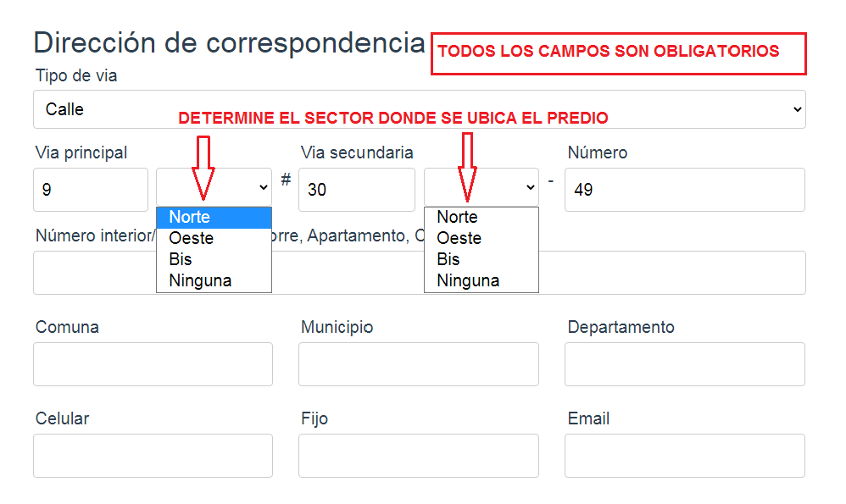846x504 pixels.
Task: Open the Tipo de via dropdown
Action: click(419, 109)
